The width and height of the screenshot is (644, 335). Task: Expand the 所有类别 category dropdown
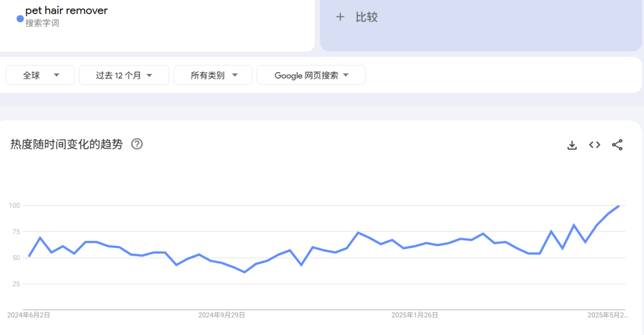coord(213,75)
